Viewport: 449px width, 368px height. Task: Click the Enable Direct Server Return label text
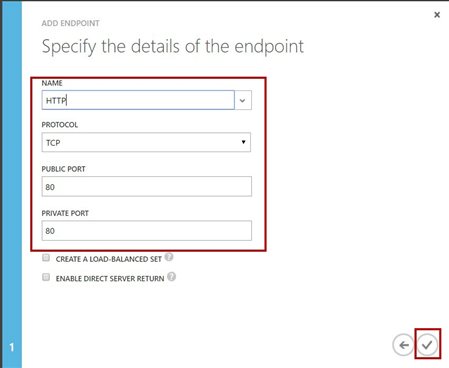(110, 278)
